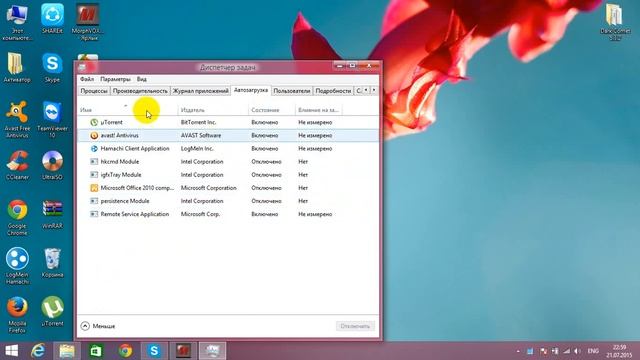Screen dimensions: 640x360
Task: Switch to the Журнал приложений tab
Action: coord(200,91)
